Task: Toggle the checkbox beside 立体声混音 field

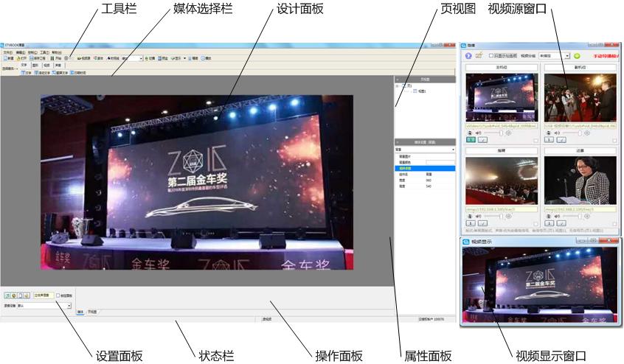Action: [58, 295]
